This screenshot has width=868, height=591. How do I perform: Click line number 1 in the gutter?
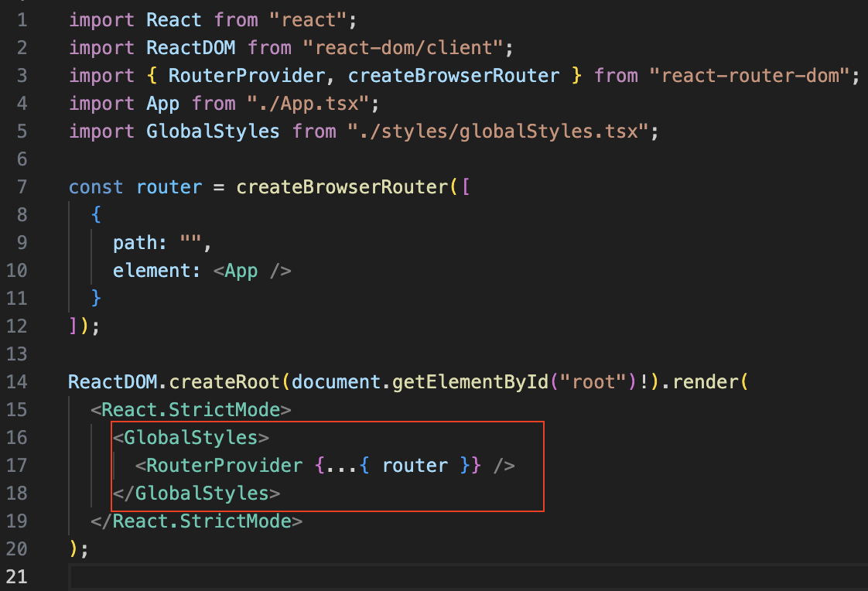pos(22,20)
